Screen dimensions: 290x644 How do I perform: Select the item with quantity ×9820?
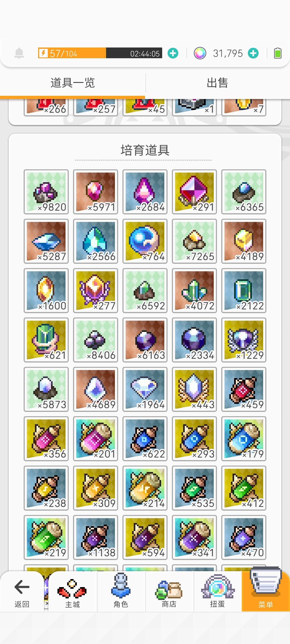point(46,192)
